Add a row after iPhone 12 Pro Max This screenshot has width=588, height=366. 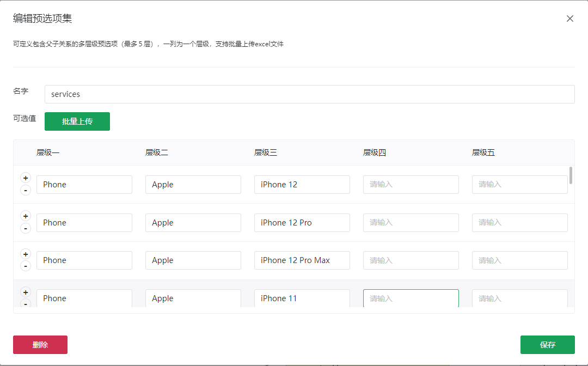26,254
